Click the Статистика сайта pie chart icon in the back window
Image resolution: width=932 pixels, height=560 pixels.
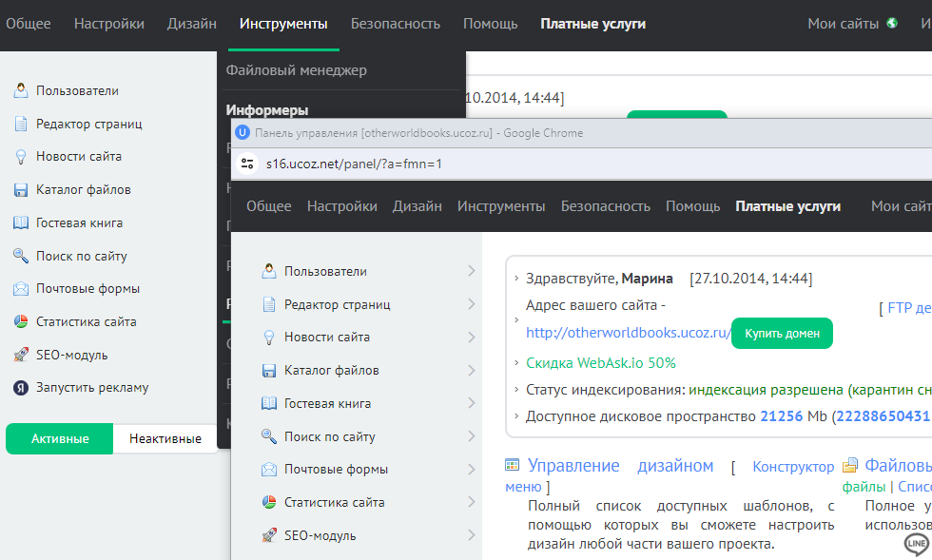[21, 321]
